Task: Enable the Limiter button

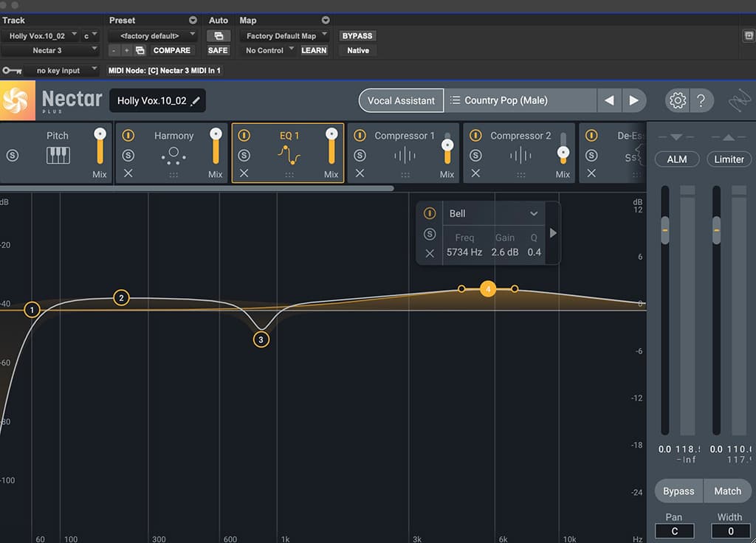Action: (729, 159)
